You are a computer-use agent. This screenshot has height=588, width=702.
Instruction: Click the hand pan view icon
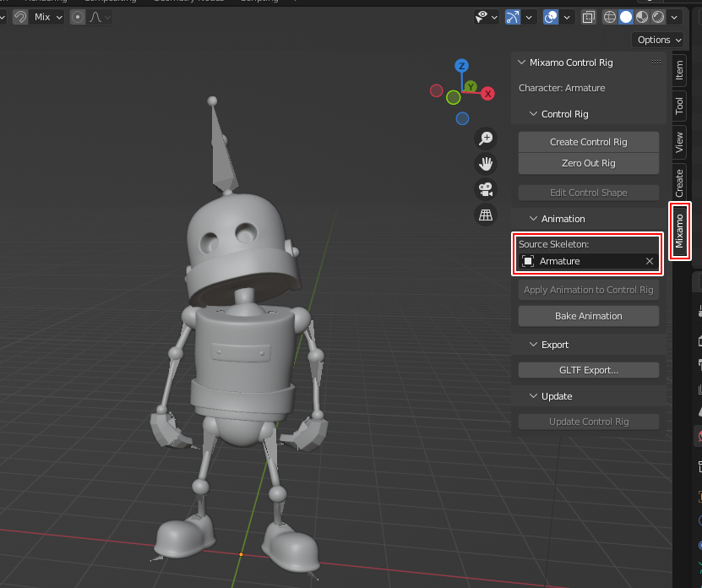(x=486, y=164)
